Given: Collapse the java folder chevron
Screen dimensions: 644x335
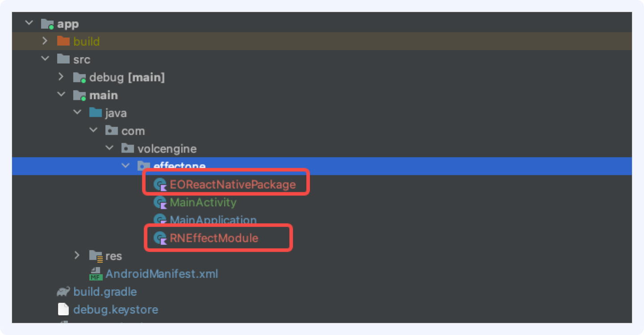Looking at the screenshot, I should (77, 113).
